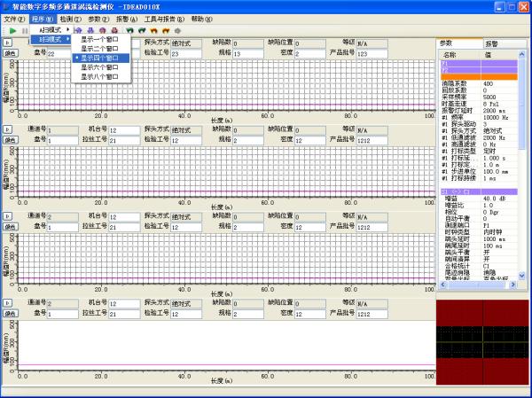Switch to the 参数 tab in side panel
This screenshot has width=532, height=398.
(x=459, y=43)
